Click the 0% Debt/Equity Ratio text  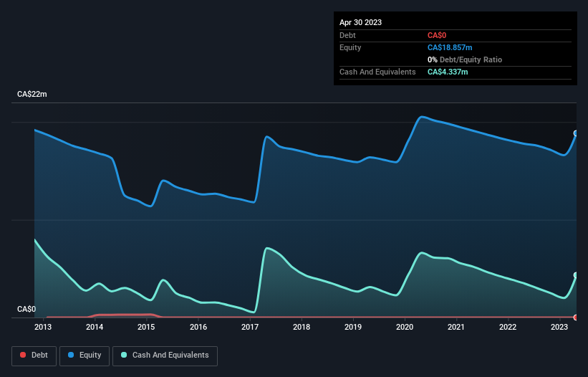(465, 59)
